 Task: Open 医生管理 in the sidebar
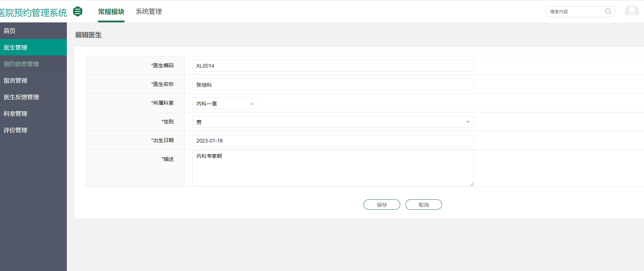click(x=33, y=47)
